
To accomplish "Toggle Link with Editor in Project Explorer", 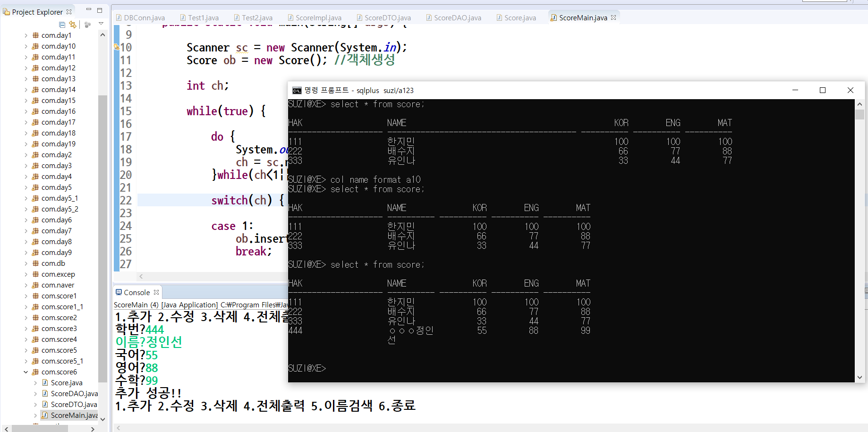I will [x=73, y=24].
